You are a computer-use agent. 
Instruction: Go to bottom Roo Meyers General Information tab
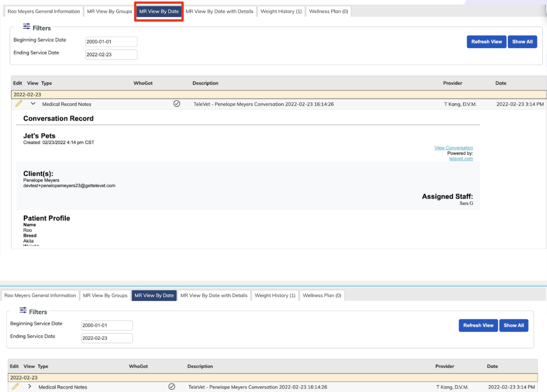pyautogui.click(x=40, y=295)
